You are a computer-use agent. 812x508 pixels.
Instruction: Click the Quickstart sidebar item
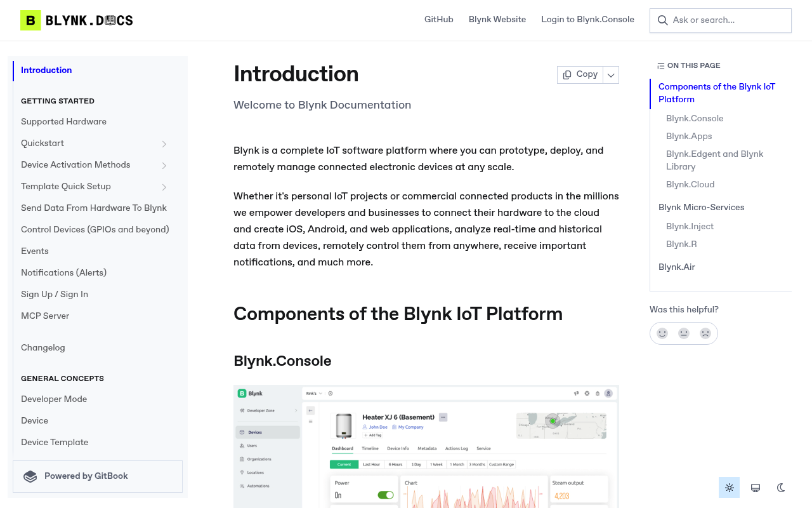pos(96,144)
